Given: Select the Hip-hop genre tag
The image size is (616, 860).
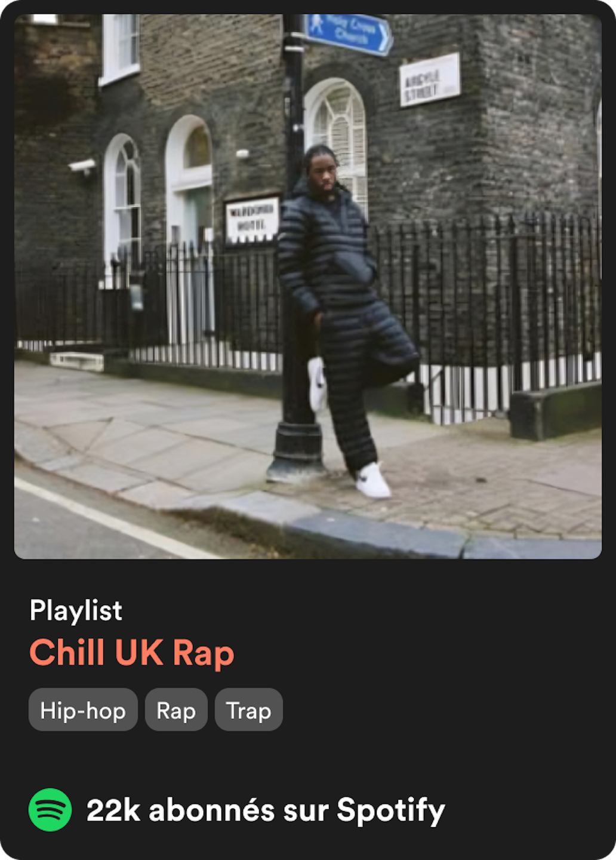Looking at the screenshot, I should coord(83,709).
